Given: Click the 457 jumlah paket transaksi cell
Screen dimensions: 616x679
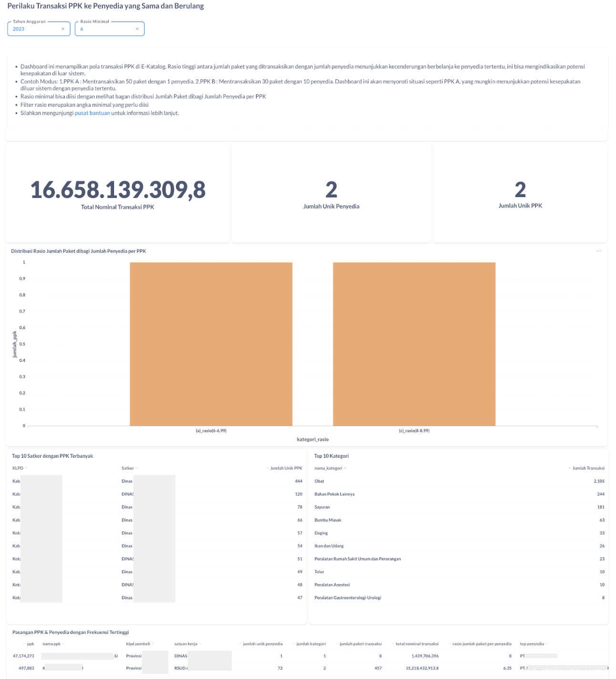Looking at the screenshot, I should pos(378,668).
